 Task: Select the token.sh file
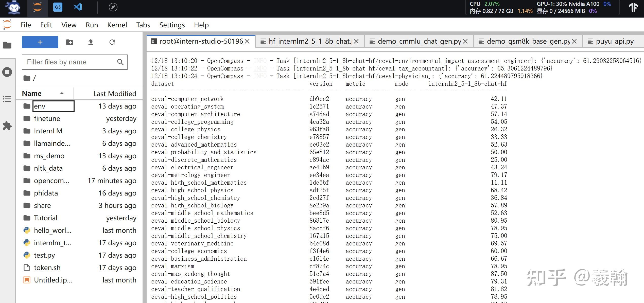point(47,268)
